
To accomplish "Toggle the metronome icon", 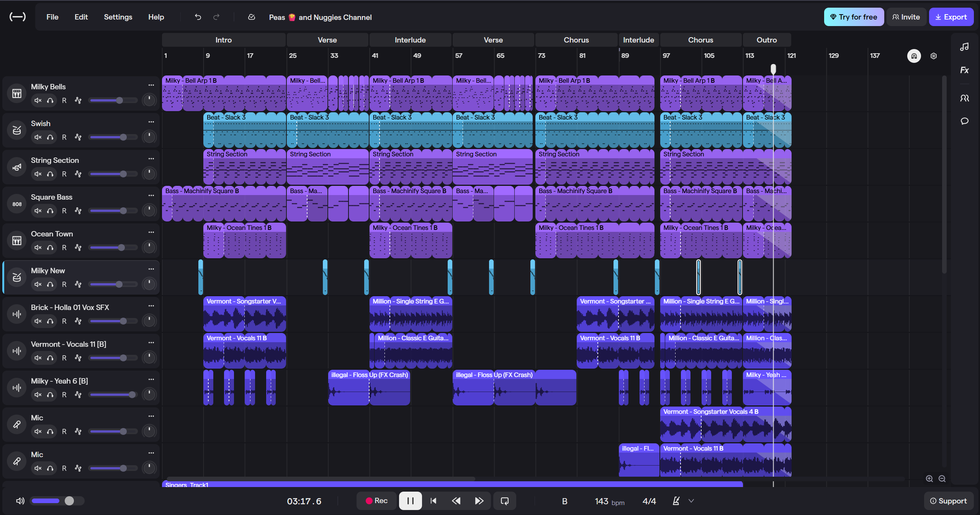I will coord(676,501).
